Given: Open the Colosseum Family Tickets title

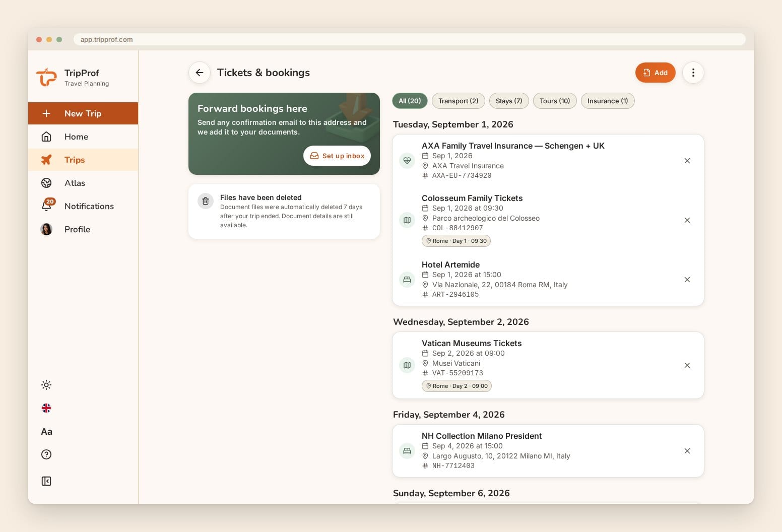Looking at the screenshot, I should pos(472,198).
